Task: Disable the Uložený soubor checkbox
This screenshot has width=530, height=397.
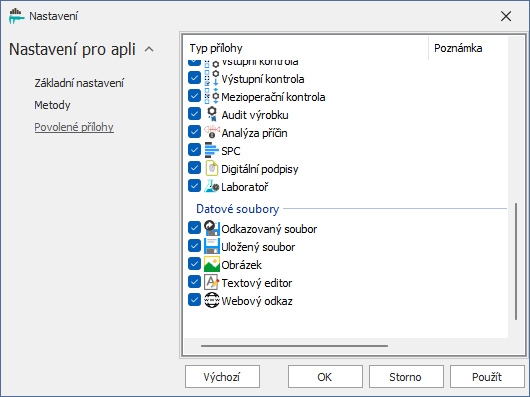Action: [194, 246]
